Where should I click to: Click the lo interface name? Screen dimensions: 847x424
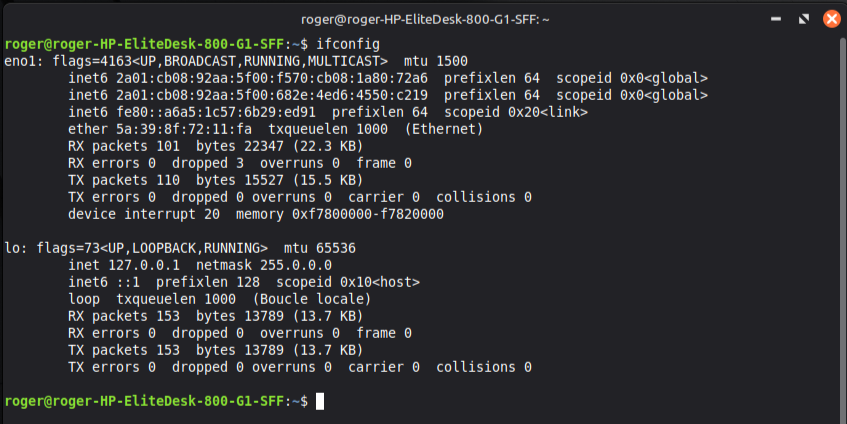pos(12,248)
